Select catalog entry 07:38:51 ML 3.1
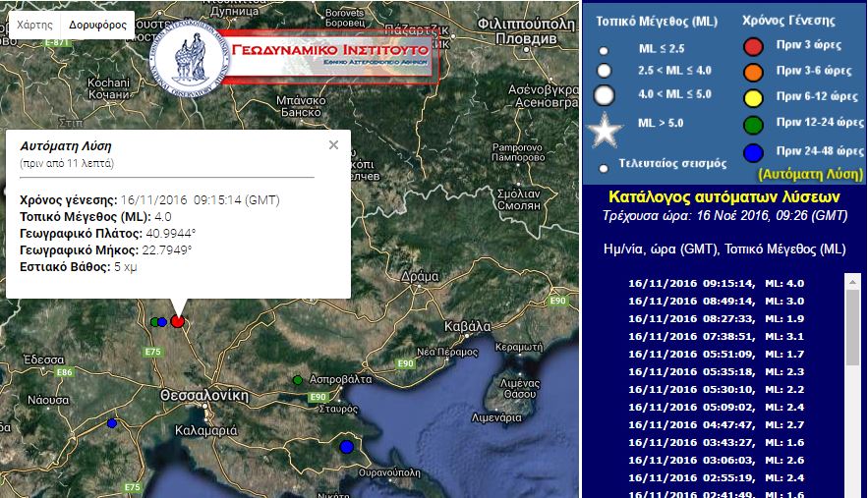Image resolution: width=868 pixels, height=498 pixels. 715,336
